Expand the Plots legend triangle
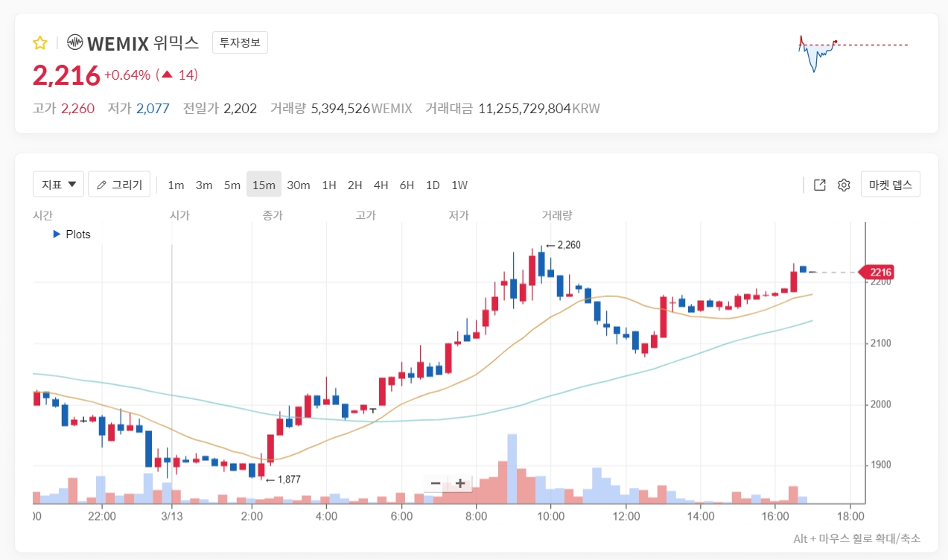The image size is (948, 560). (x=57, y=234)
